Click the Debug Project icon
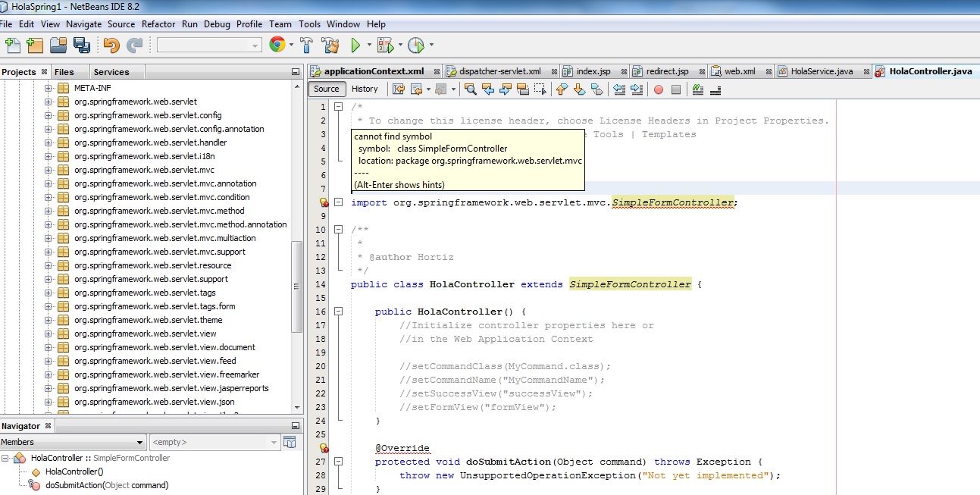 (x=384, y=45)
